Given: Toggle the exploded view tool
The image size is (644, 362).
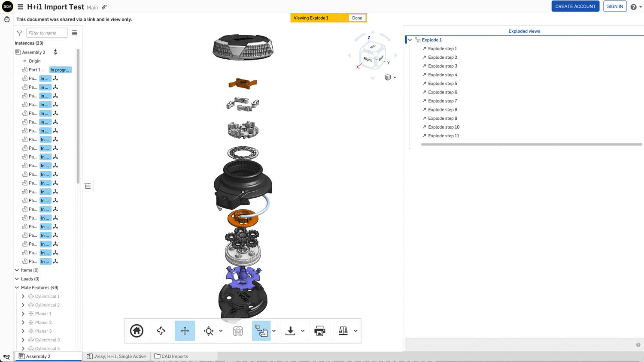Looking at the screenshot, I should [x=261, y=331].
